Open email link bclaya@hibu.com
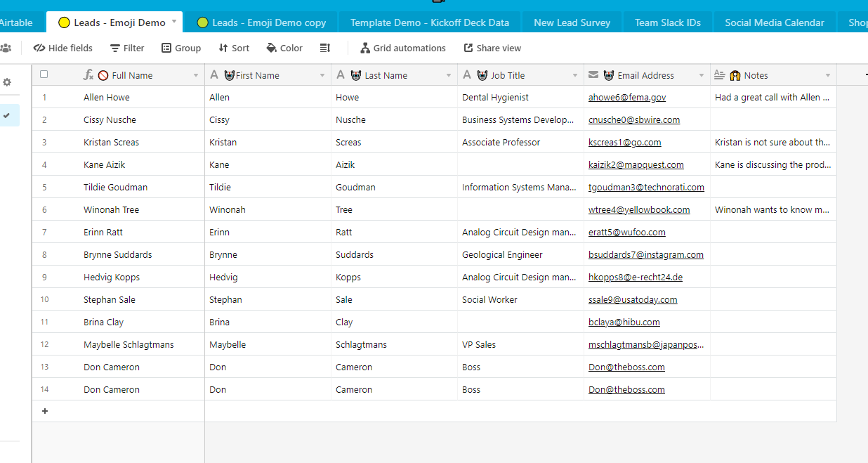The height and width of the screenshot is (463, 868). click(x=624, y=322)
